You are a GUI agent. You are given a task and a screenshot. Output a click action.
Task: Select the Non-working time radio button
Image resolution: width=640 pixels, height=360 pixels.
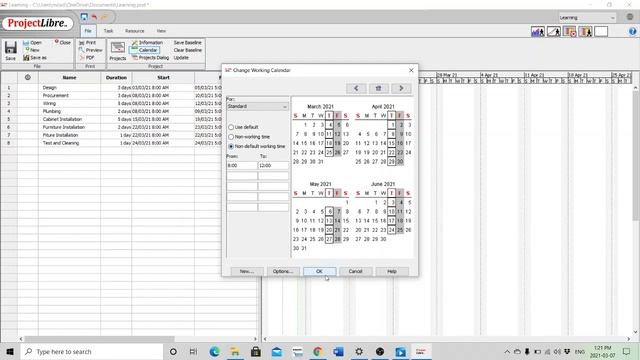pyautogui.click(x=231, y=137)
